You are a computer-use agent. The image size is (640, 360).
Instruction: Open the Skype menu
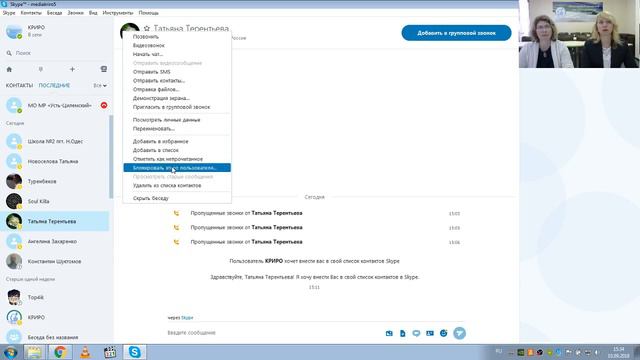9,13
